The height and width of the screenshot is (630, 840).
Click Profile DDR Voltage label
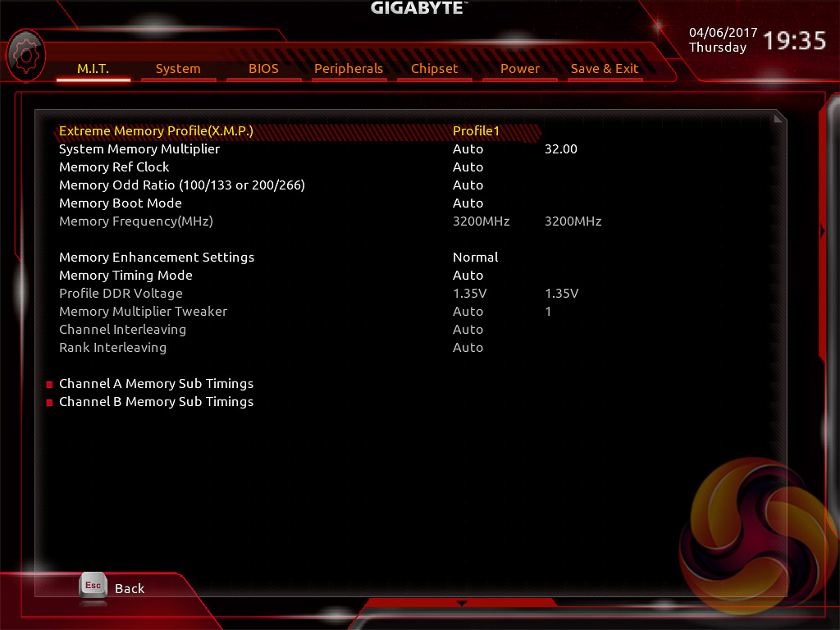pyautogui.click(x=121, y=294)
